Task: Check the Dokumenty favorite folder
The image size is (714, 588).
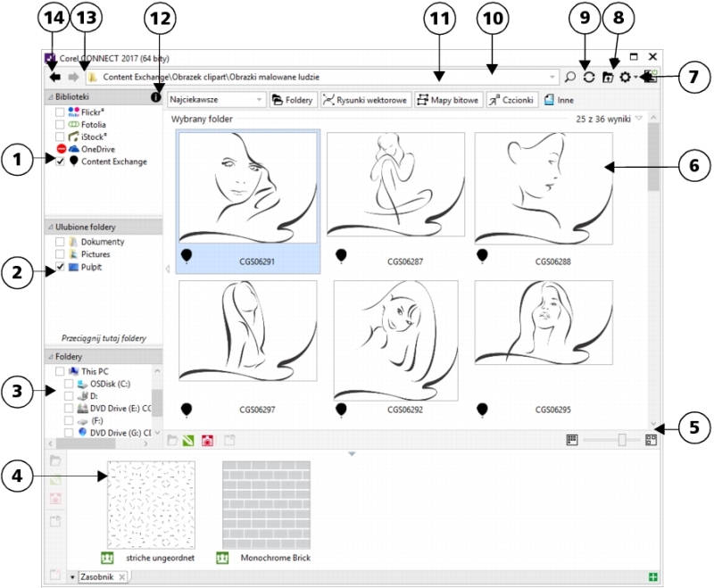Action: pos(60,242)
